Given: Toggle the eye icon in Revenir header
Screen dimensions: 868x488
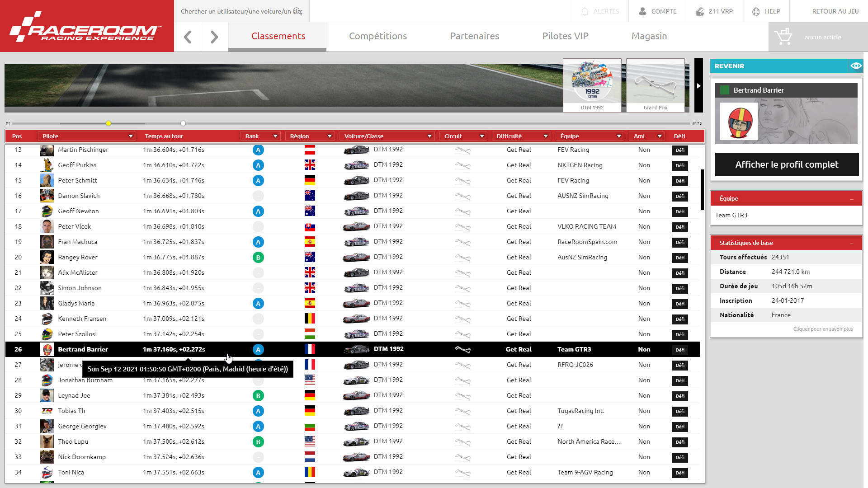Looking at the screenshot, I should tap(855, 66).
